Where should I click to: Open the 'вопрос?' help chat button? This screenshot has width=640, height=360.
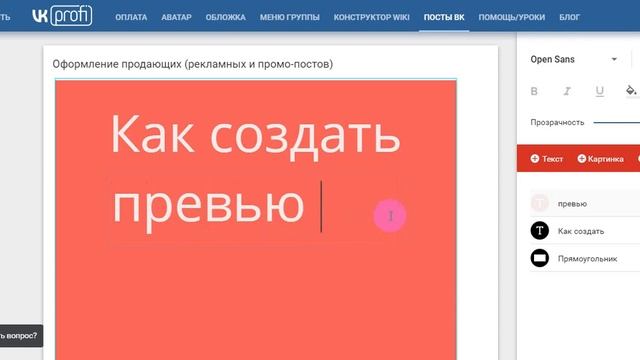tap(20, 336)
